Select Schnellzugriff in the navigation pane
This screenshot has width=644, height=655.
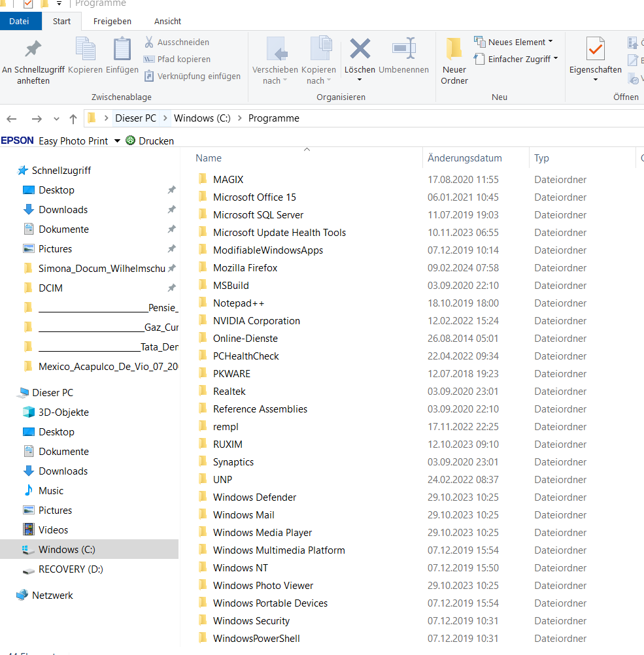[x=61, y=171]
